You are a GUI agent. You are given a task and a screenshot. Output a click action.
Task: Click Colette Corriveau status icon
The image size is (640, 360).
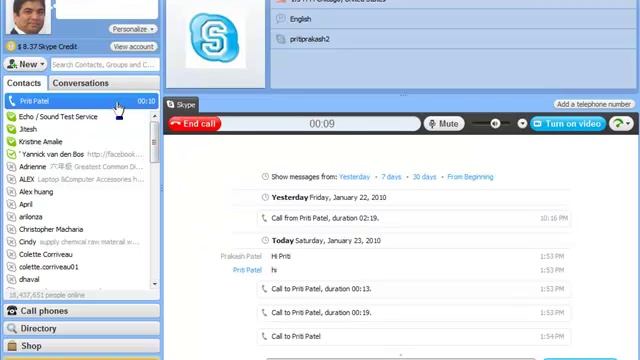pyautogui.click(x=11, y=254)
